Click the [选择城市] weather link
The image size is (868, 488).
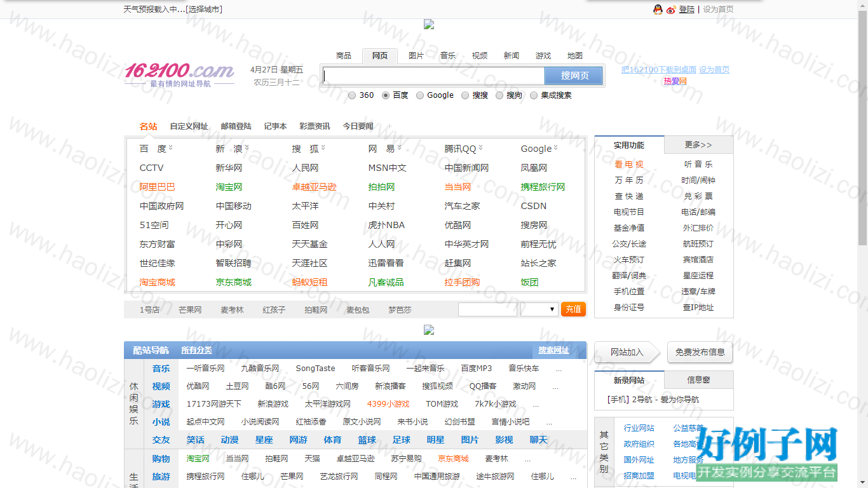point(204,10)
